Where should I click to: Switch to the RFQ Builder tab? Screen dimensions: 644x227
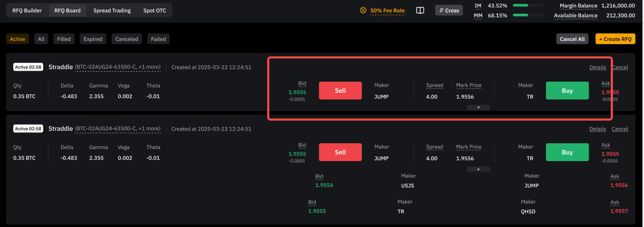coord(27,10)
